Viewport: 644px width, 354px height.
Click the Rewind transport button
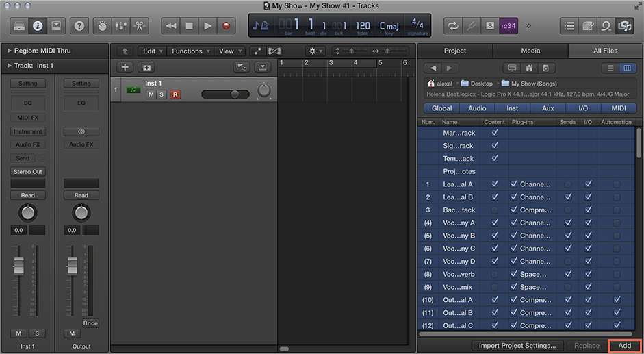(171, 26)
